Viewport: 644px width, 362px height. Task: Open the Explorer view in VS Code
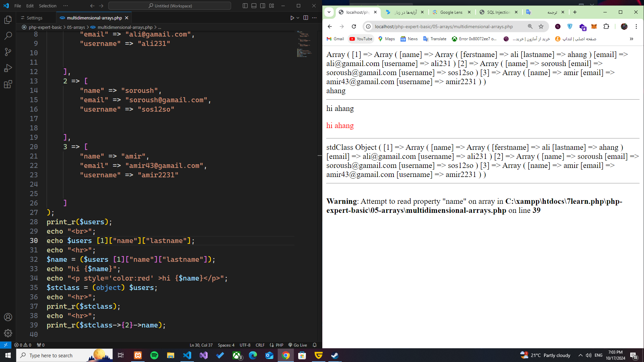(8, 20)
